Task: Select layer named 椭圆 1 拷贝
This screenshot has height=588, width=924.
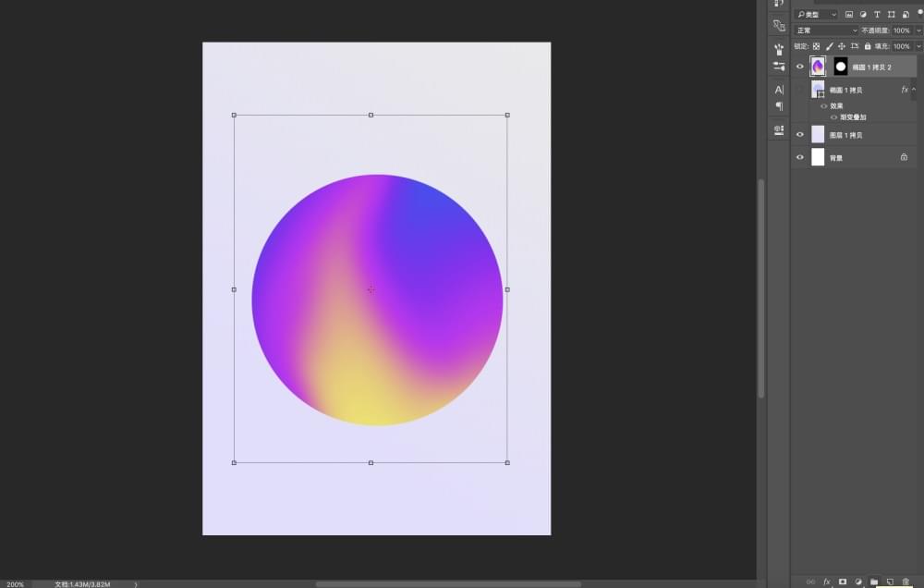Action: point(846,91)
